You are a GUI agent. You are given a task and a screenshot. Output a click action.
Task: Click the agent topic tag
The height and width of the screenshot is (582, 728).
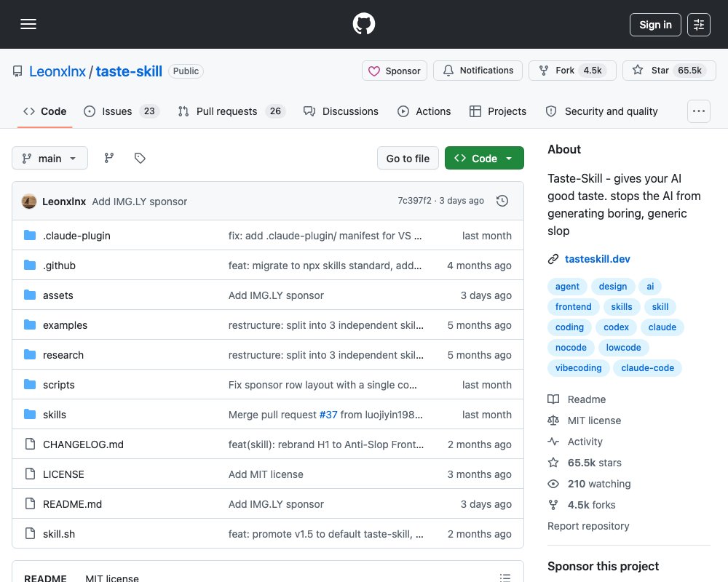pyautogui.click(x=567, y=287)
